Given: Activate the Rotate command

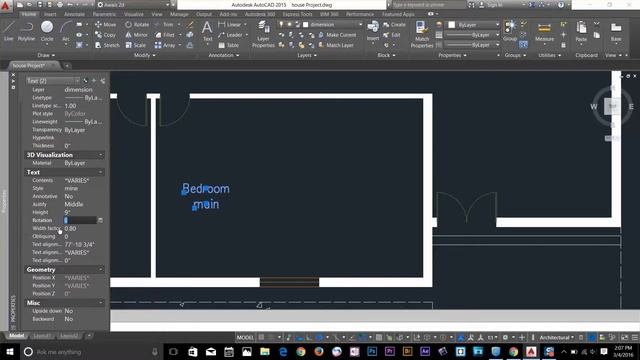Looking at the screenshot, I should [137, 24].
